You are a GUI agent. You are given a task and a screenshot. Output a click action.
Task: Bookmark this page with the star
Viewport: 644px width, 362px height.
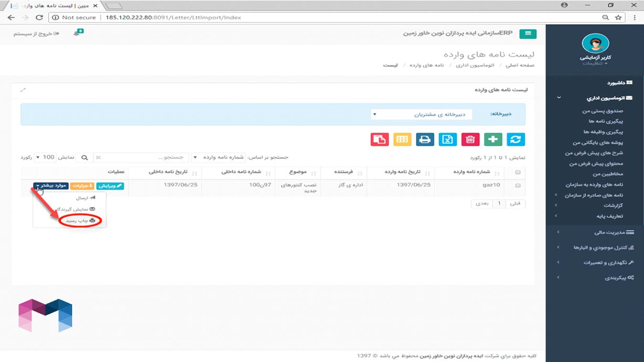click(x=618, y=17)
